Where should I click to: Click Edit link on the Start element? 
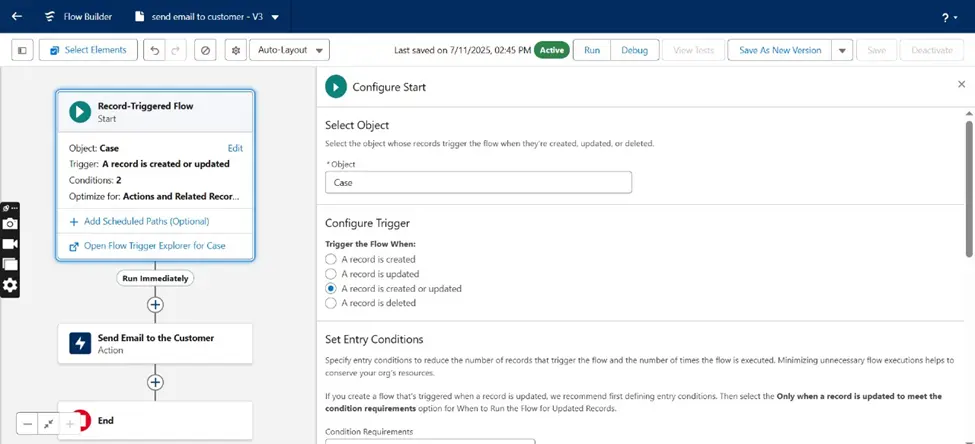pyautogui.click(x=235, y=148)
